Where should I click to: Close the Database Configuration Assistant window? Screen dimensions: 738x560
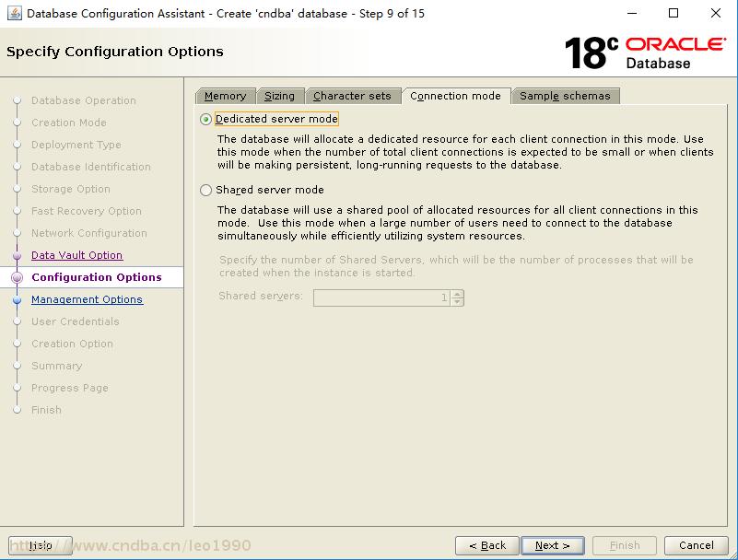pyautogui.click(x=716, y=13)
